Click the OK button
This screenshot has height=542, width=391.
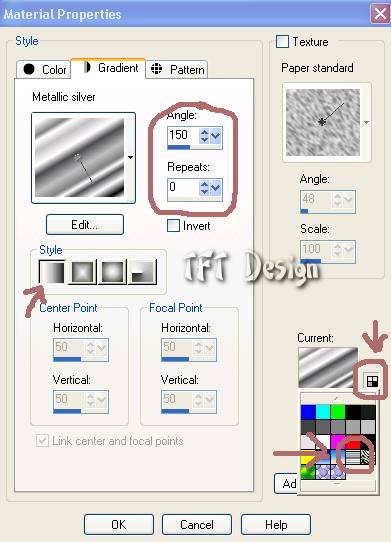click(119, 524)
